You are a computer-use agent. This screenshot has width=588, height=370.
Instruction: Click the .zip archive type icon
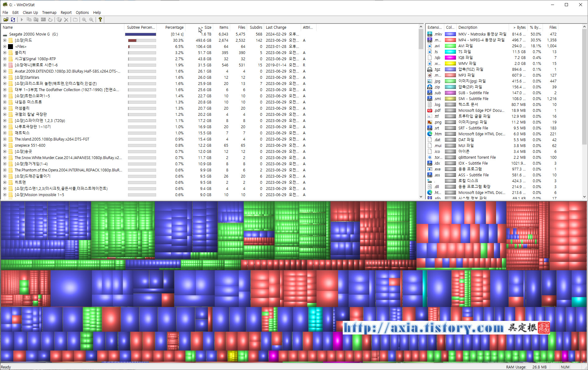pyautogui.click(x=430, y=87)
